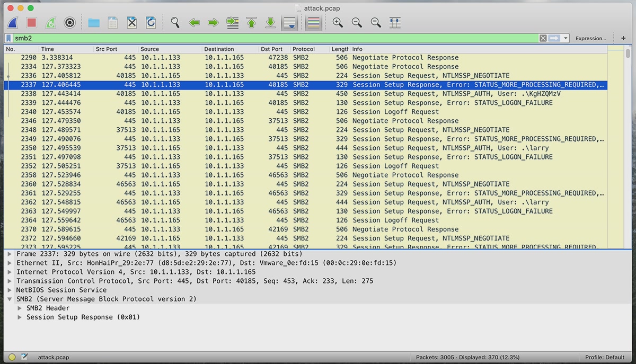Expand the SMB2 Header subtree
This screenshot has width=636, height=364.
(20, 308)
